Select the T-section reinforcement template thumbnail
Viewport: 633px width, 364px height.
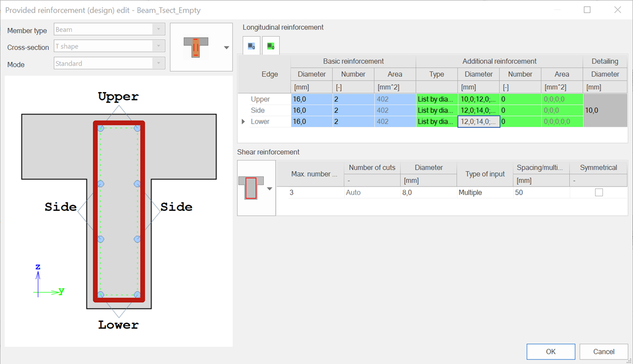tap(196, 47)
